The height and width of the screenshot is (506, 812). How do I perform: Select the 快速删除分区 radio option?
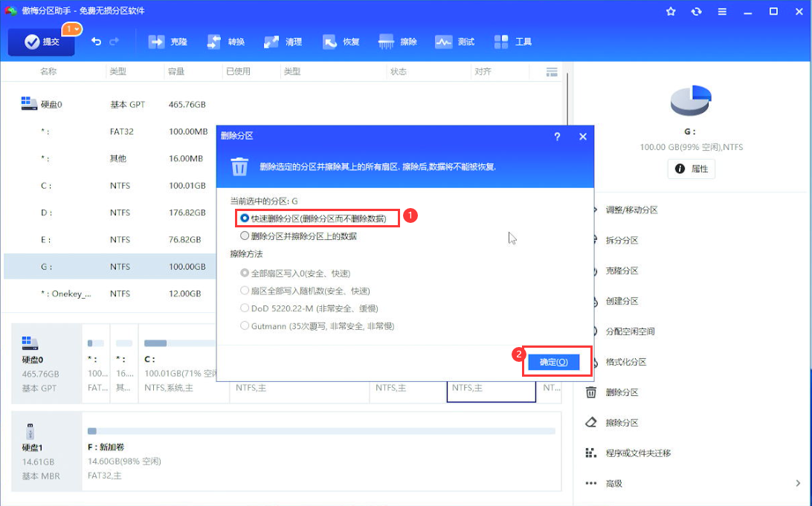click(245, 218)
